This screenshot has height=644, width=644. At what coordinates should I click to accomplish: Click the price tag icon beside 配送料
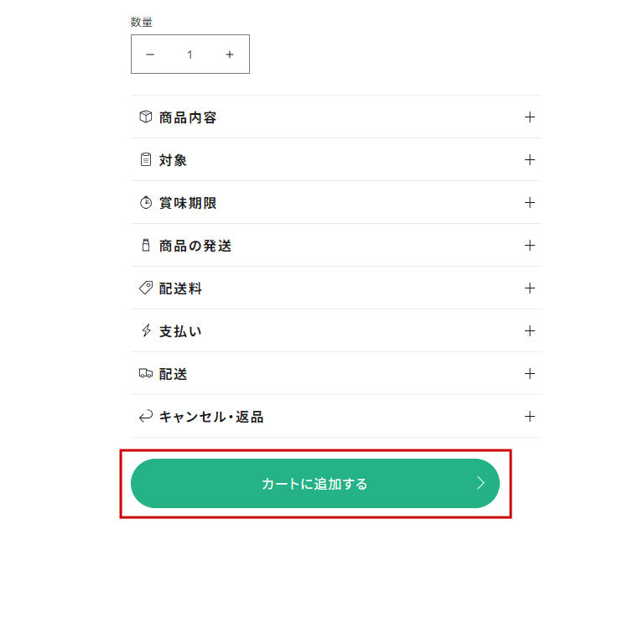coord(146,288)
